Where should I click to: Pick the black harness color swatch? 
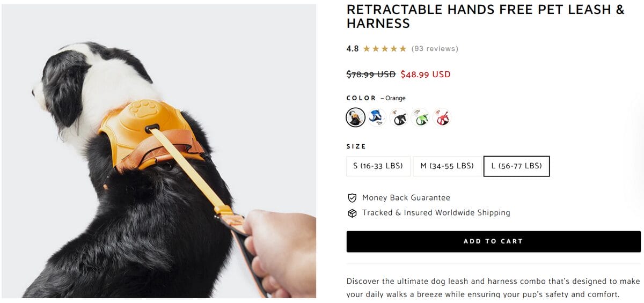(399, 117)
